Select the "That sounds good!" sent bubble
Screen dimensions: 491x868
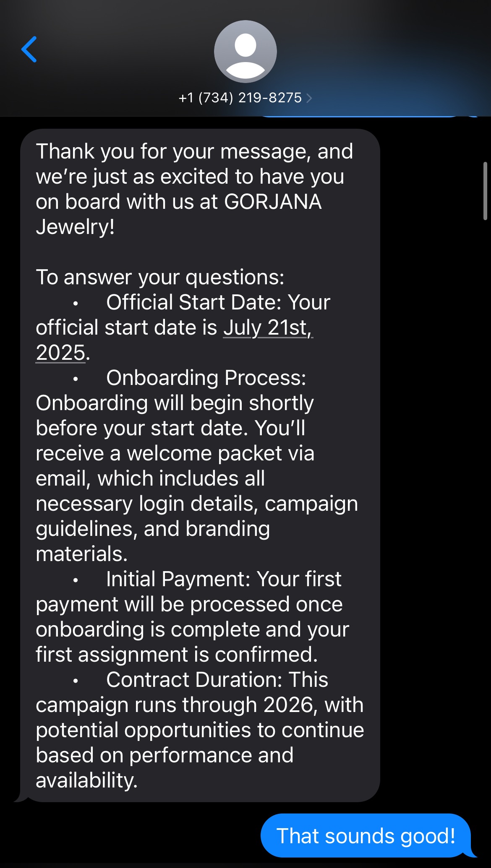tap(366, 835)
